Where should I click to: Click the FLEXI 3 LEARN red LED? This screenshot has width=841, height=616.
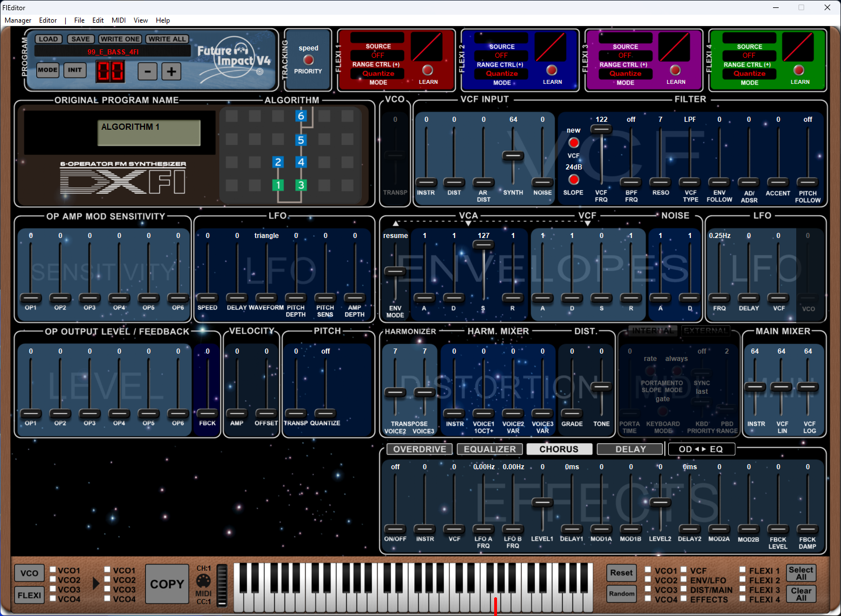pyautogui.click(x=675, y=70)
